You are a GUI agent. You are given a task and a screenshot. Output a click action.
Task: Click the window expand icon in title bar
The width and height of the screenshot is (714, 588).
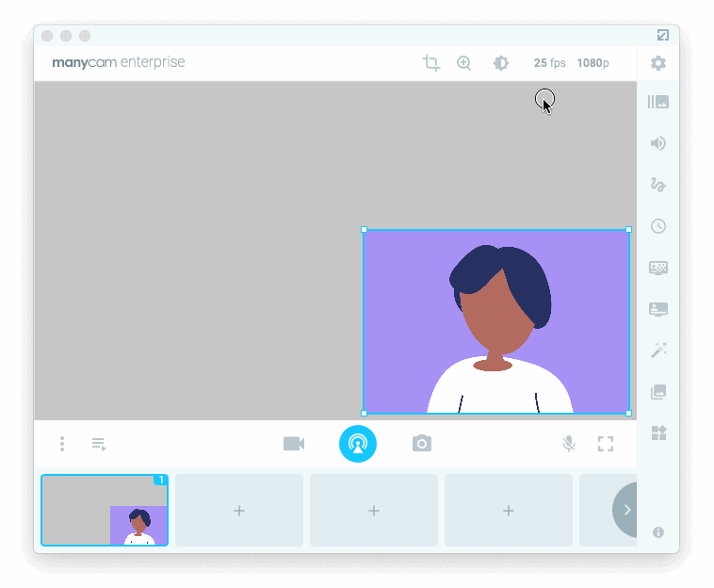[x=662, y=35]
